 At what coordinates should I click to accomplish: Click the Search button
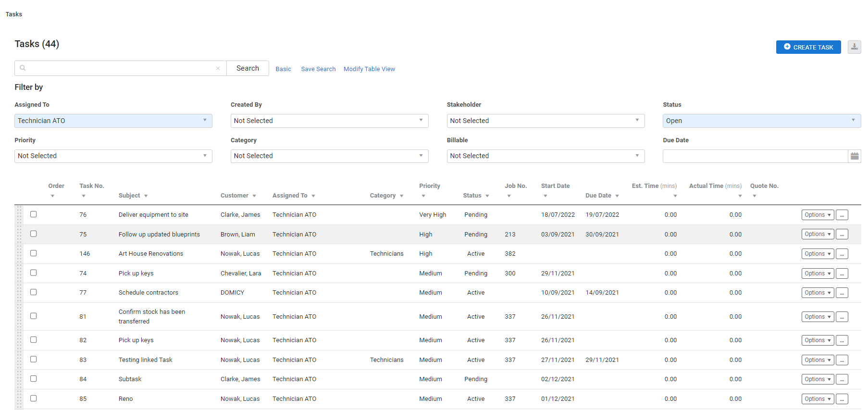click(248, 68)
